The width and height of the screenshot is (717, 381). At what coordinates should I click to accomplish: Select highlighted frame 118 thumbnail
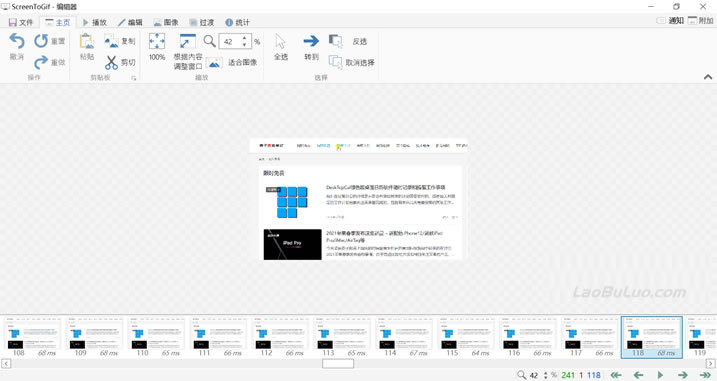pos(652,337)
